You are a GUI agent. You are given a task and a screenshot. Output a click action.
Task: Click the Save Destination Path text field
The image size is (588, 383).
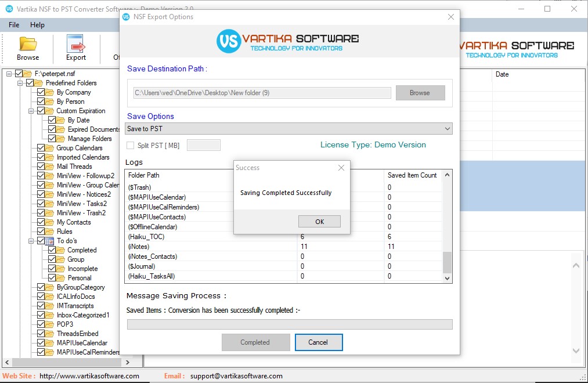tap(262, 93)
